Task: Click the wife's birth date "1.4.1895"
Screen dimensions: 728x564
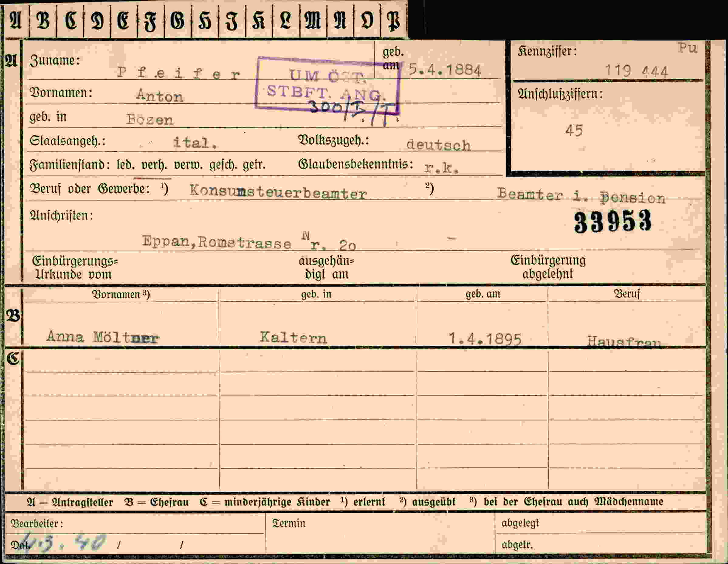Action: pos(485,339)
